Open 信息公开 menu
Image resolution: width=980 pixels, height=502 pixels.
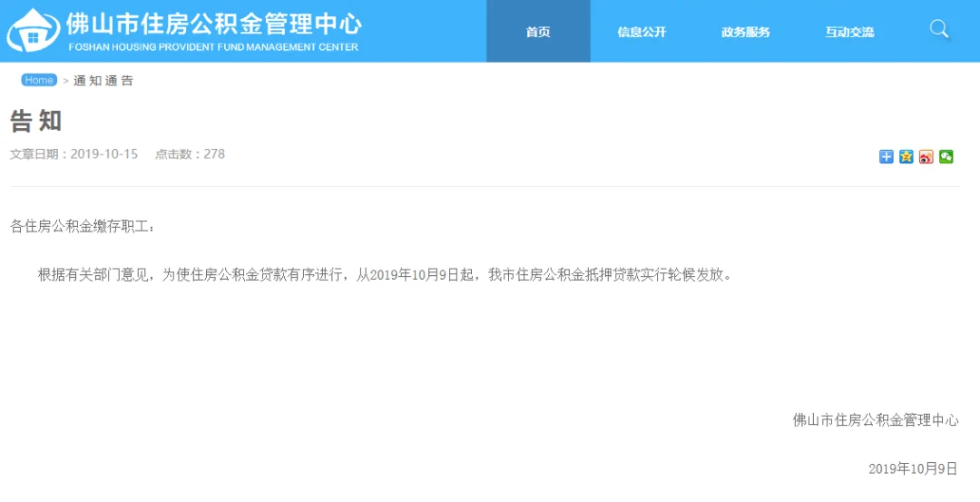[642, 31]
